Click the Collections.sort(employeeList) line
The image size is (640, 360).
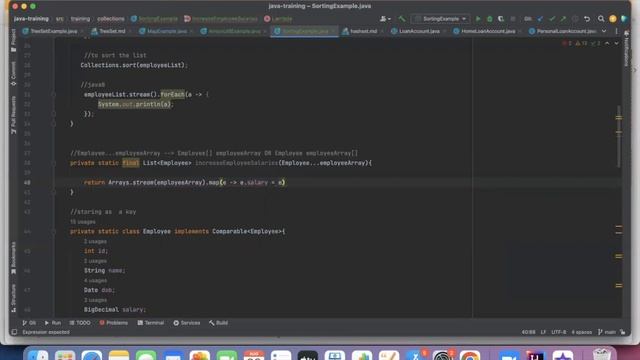(x=134, y=65)
